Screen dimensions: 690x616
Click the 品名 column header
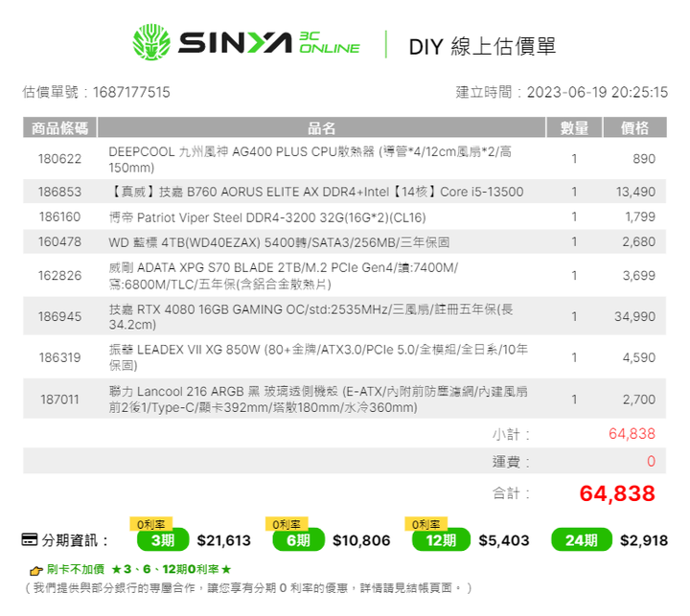tap(321, 128)
